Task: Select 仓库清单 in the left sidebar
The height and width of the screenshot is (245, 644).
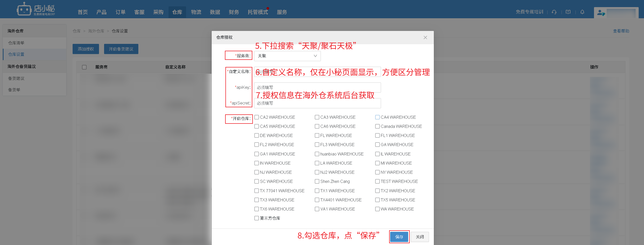Action: (x=16, y=43)
